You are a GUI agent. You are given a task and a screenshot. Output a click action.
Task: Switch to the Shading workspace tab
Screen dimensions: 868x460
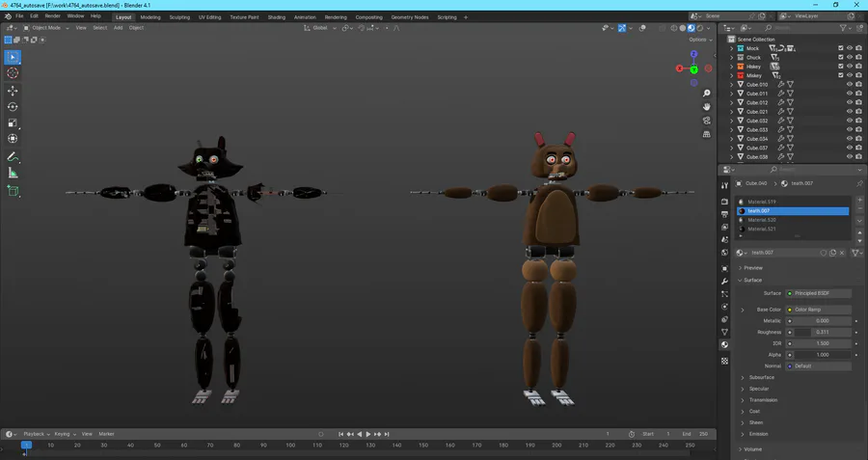coord(276,17)
